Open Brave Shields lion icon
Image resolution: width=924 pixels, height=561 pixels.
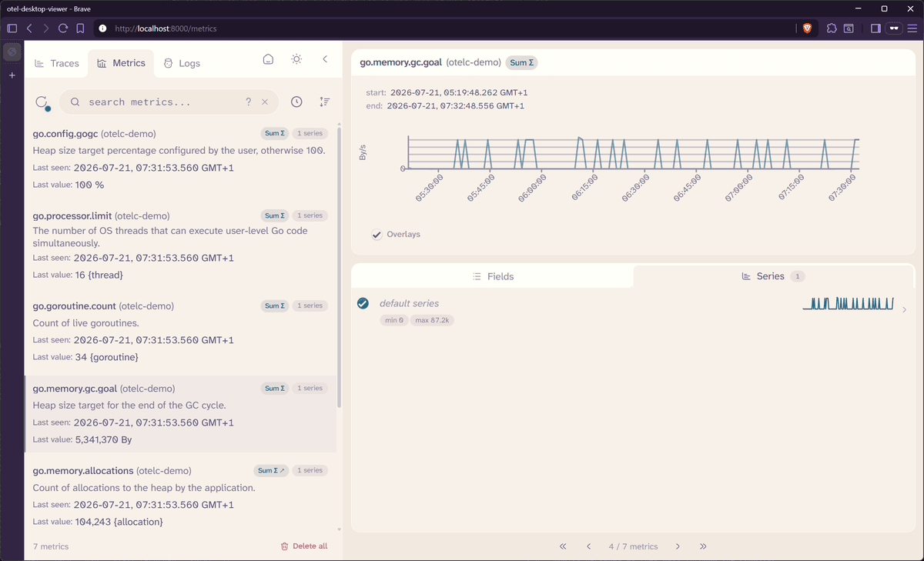click(x=807, y=28)
